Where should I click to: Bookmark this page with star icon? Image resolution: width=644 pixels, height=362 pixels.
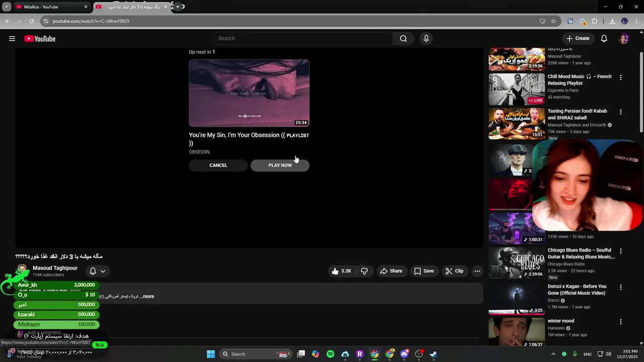(553, 21)
